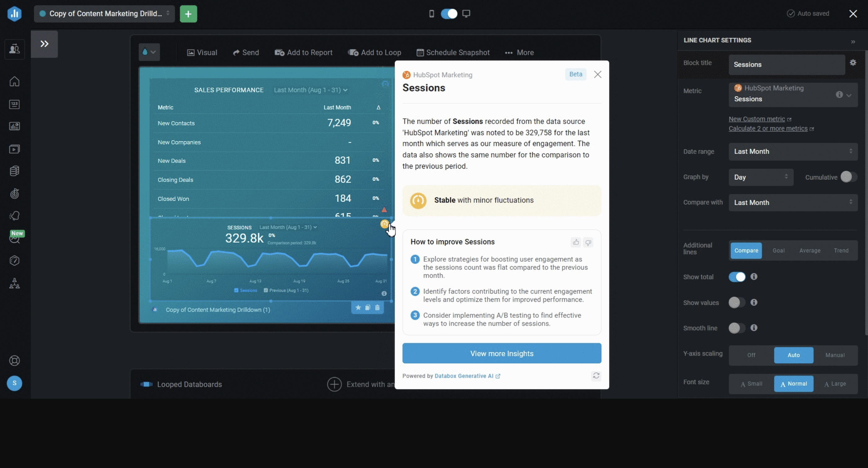Image resolution: width=868 pixels, height=468 pixels.
Task: Click View more Insights button
Action: (x=502, y=353)
